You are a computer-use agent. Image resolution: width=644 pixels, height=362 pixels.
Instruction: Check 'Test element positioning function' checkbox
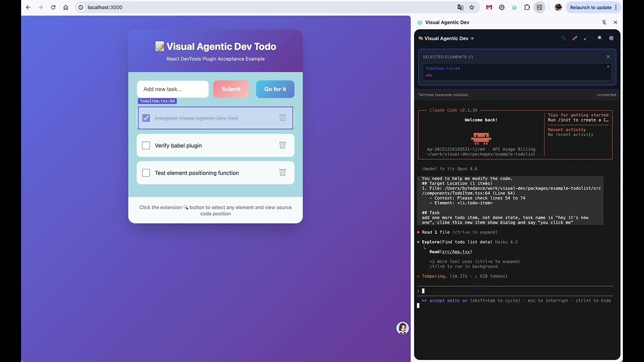click(146, 172)
